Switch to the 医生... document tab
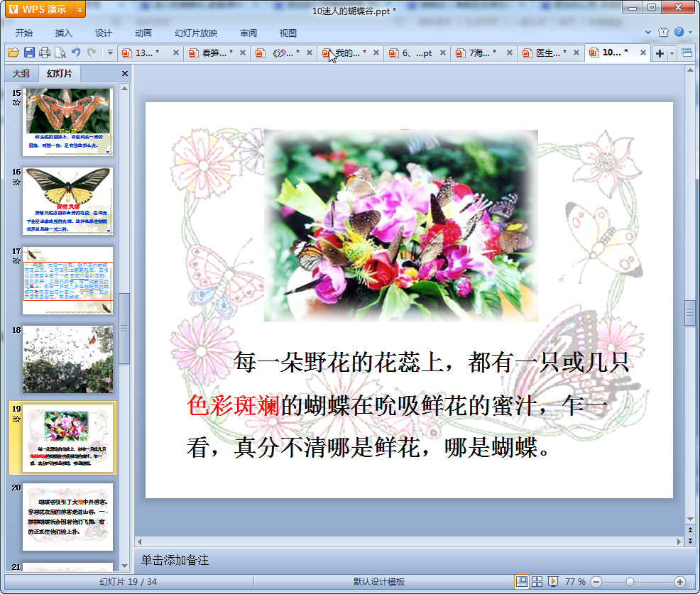 click(549, 53)
